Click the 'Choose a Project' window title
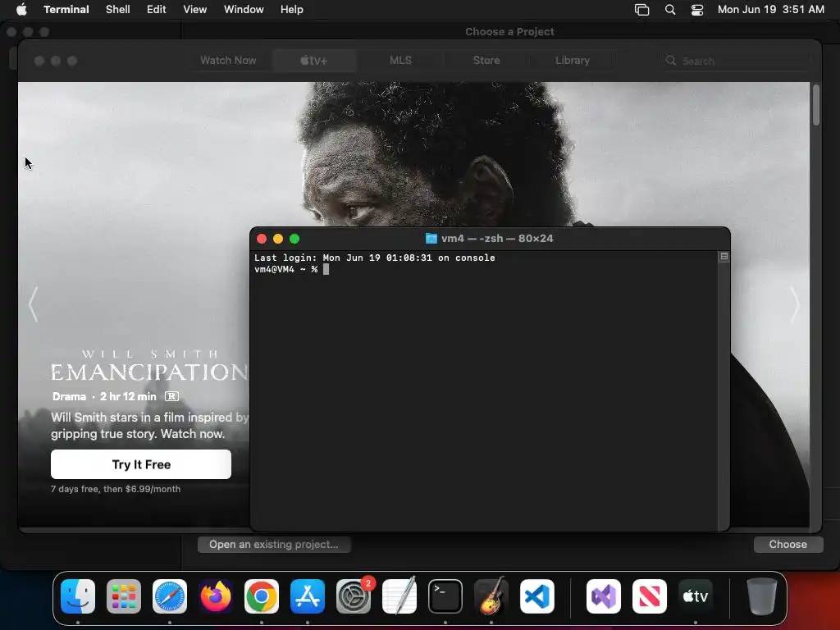The image size is (840, 630). [x=509, y=32]
